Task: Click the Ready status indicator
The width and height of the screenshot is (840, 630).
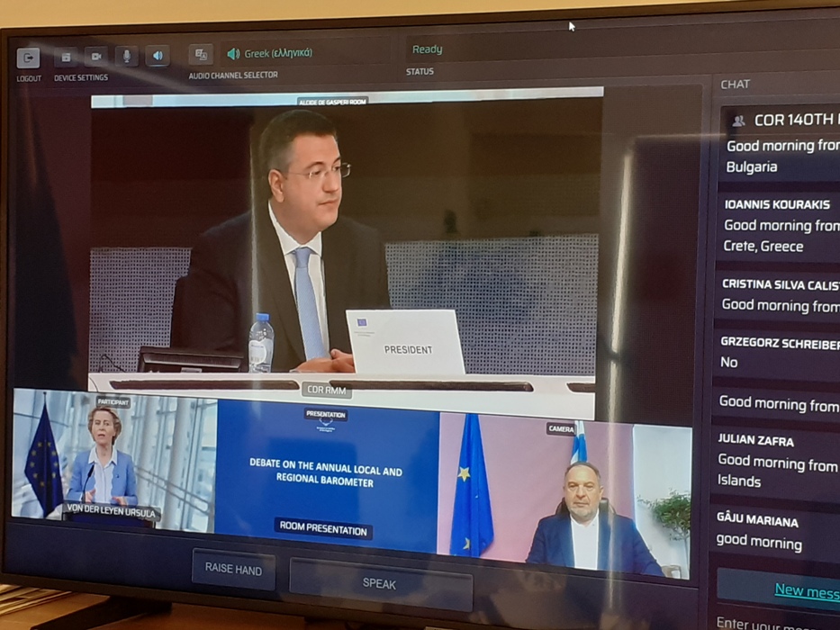Action: coord(427,49)
